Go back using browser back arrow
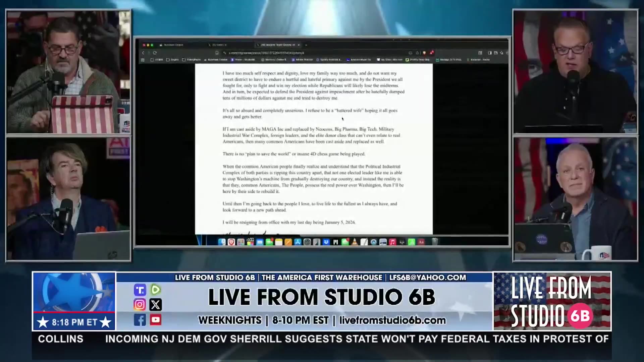Image resolution: width=644 pixels, height=362 pixels. pyautogui.click(x=143, y=53)
